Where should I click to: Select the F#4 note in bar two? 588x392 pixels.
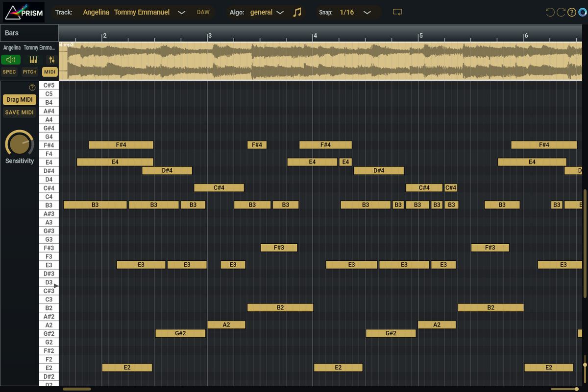[121, 145]
